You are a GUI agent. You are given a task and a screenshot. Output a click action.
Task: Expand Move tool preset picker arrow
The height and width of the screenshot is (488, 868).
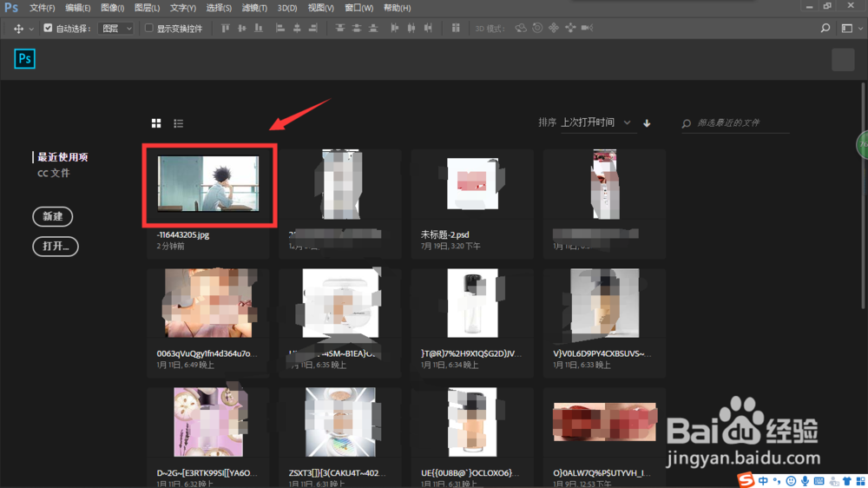click(31, 29)
